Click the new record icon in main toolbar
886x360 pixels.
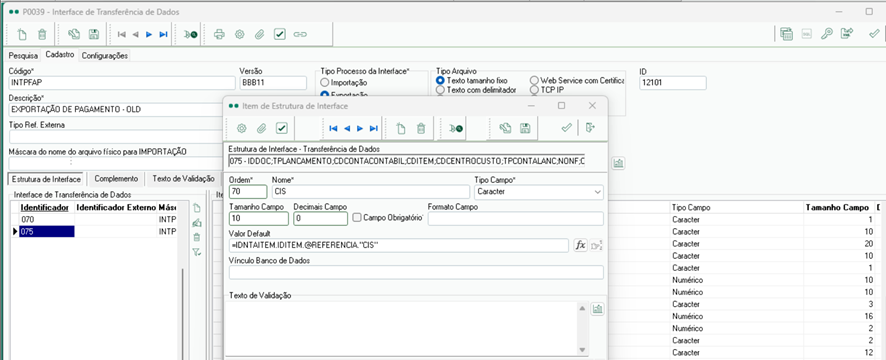23,34
